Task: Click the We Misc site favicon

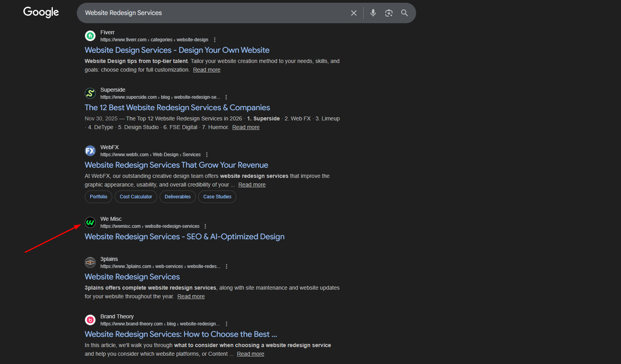Action: click(x=90, y=222)
